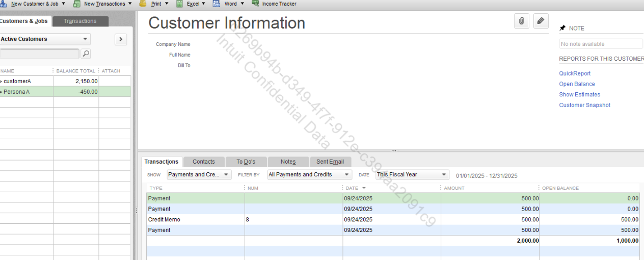644x260 pixels.
Task: Click the Word toolbar icon
Action: [x=217, y=4]
